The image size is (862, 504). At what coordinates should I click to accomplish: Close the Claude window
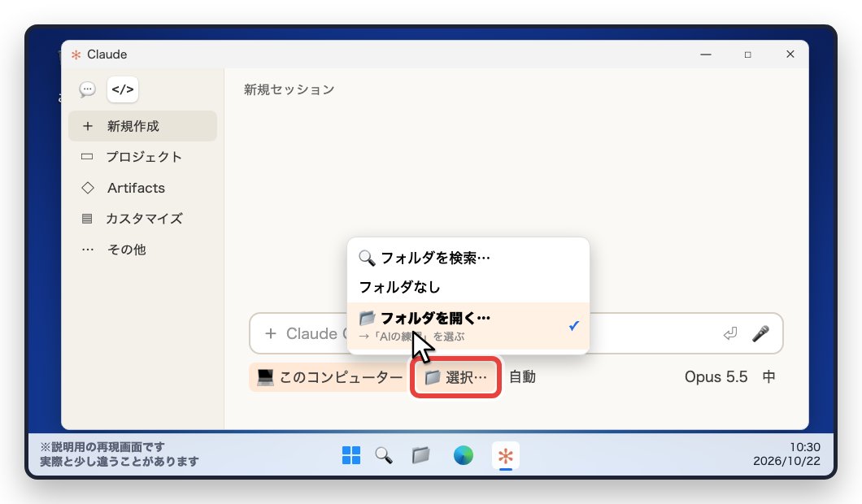pyautogui.click(x=790, y=54)
